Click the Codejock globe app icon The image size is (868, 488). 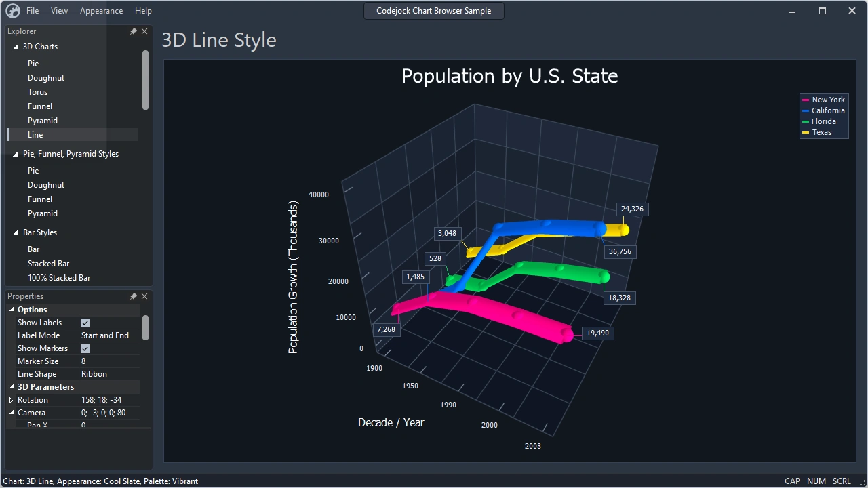[x=13, y=11]
